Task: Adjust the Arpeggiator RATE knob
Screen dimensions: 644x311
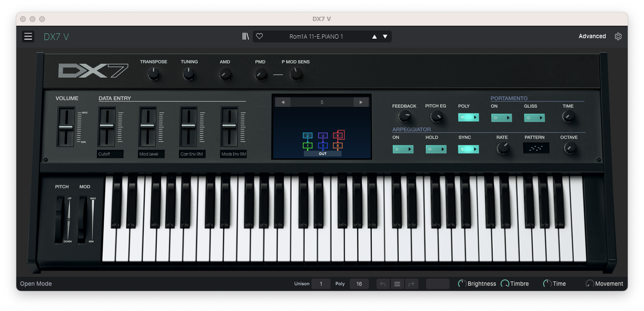Action: (503, 148)
